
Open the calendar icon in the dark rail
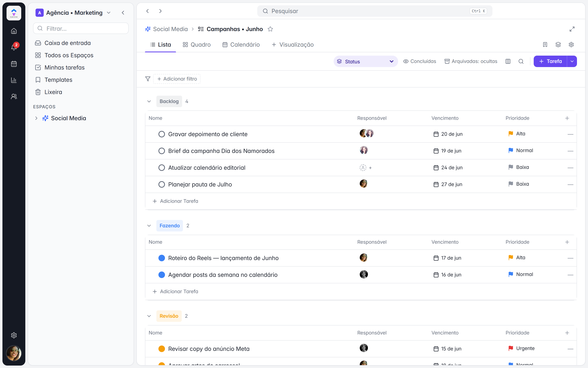pyautogui.click(x=14, y=64)
